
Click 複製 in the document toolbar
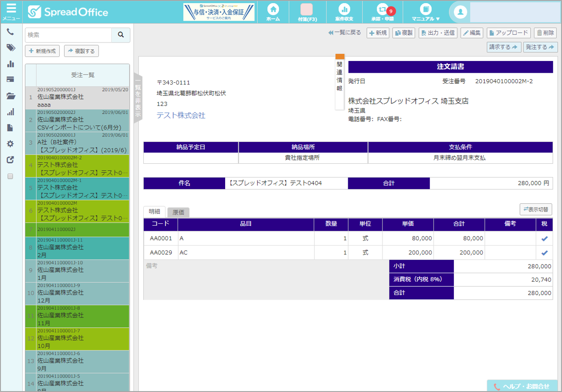pyautogui.click(x=404, y=33)
